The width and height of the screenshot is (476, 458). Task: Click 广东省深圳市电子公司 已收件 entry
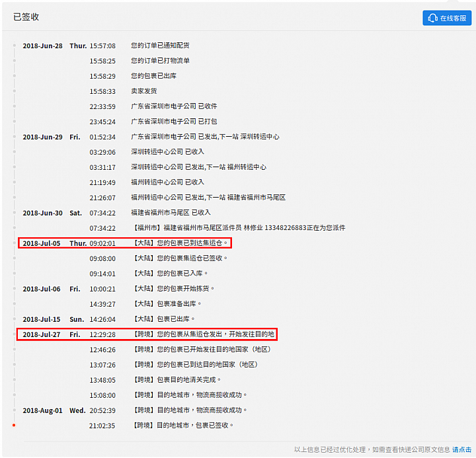pyautogui.click(x=174, y=106)
